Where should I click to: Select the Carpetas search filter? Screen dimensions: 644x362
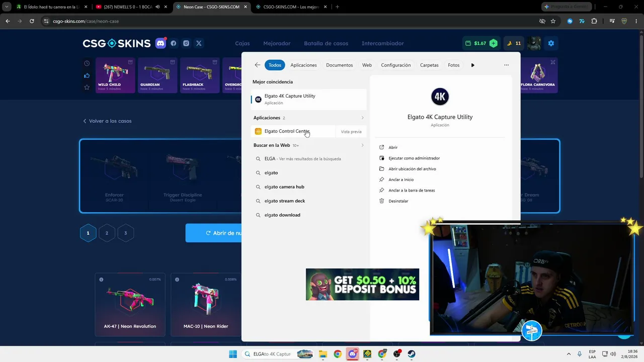[429, 65]
